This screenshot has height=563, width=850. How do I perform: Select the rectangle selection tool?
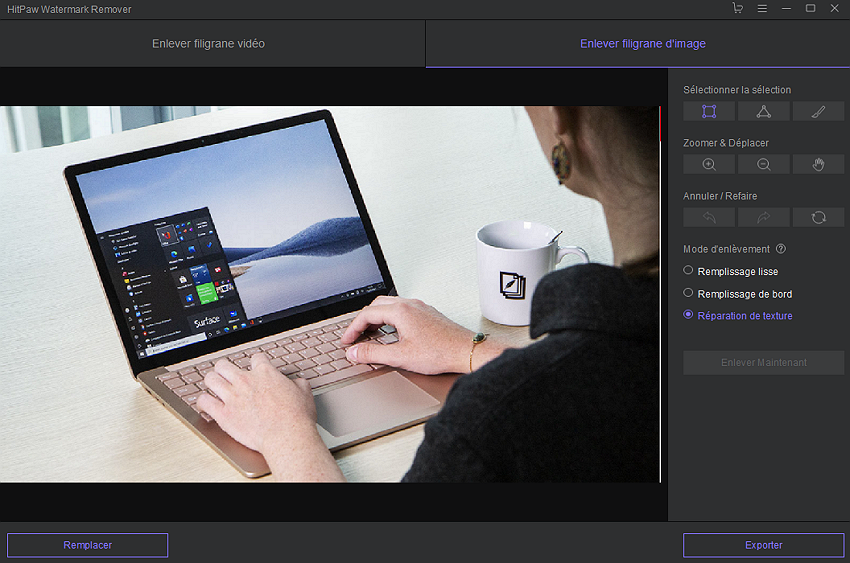709,111
